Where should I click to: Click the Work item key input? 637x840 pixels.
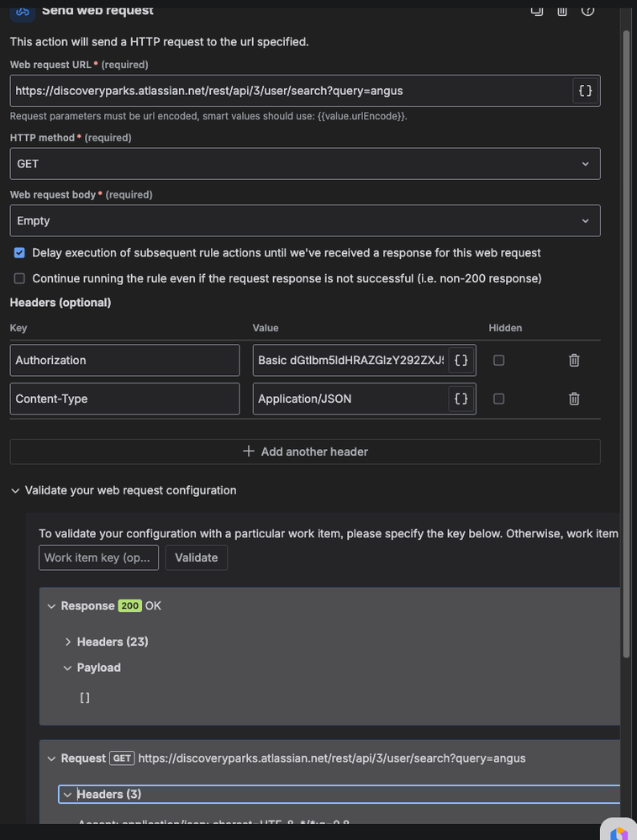click(98, 557)
